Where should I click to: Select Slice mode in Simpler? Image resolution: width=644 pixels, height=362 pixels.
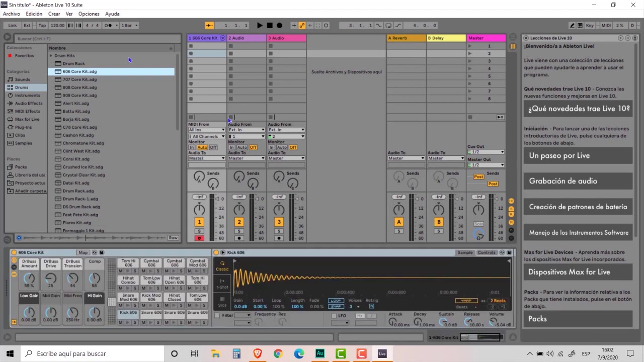[x=222, y=302]
